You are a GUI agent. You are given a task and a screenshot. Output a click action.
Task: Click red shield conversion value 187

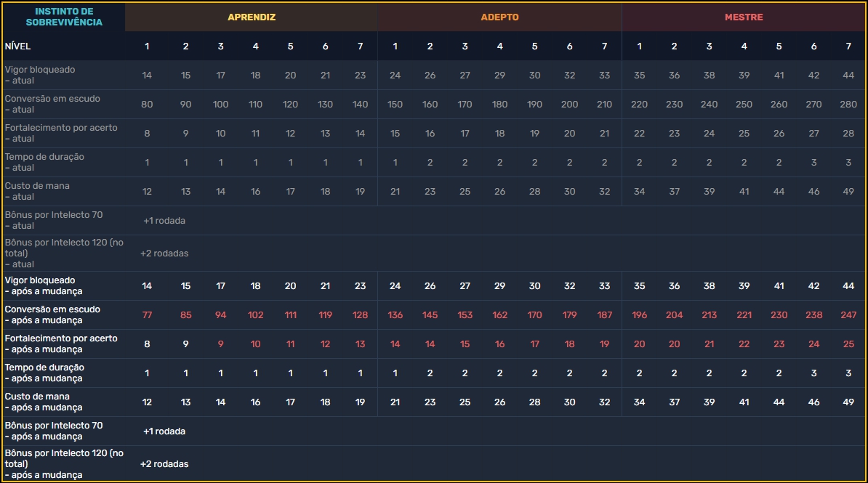(604, 315)
